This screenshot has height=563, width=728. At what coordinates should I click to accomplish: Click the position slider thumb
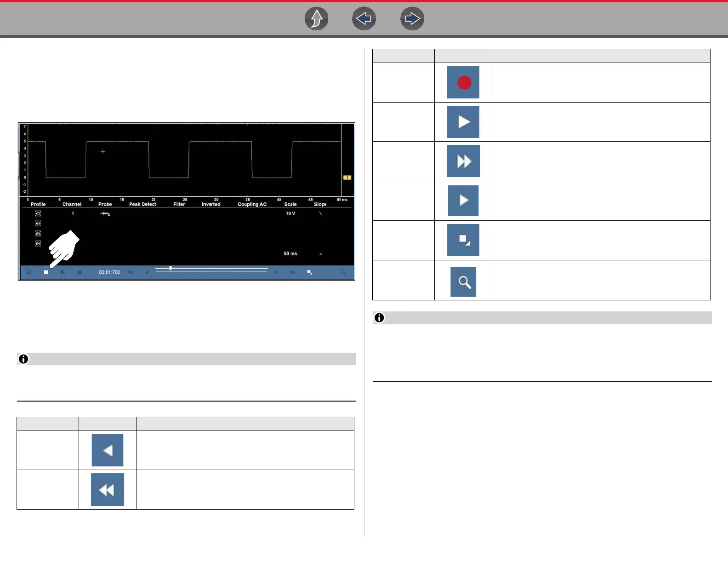click(x=171, y=268)
